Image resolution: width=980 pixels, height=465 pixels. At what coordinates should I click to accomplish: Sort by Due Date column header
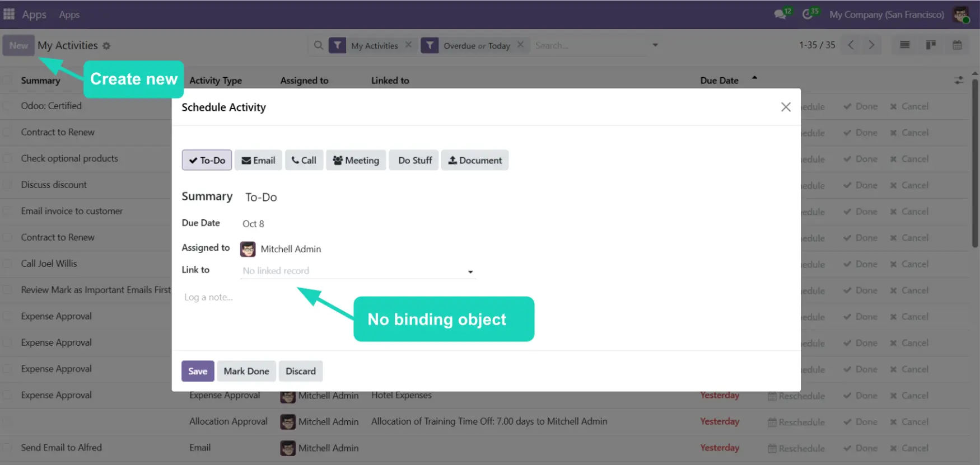click(719, 81)
